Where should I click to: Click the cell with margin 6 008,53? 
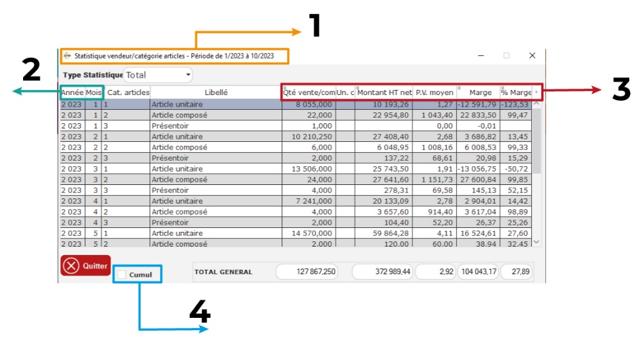(x=479, y=147)
